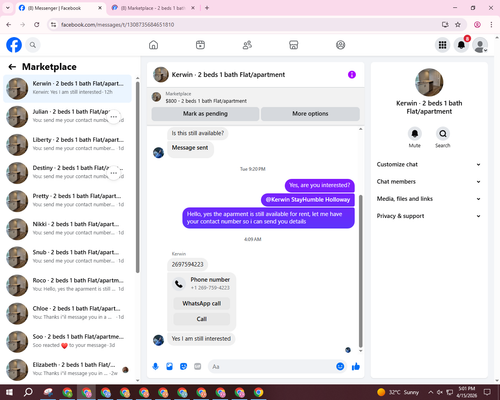The image size is (500, 400).
Task: Click the conversation list scrollbar
Action: pos(137,177)
